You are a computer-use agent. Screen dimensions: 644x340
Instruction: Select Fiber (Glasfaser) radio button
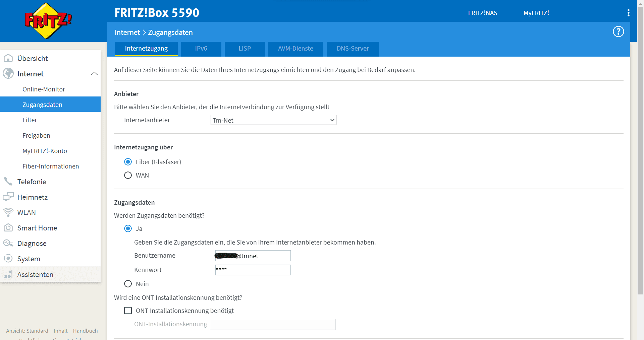128,162
